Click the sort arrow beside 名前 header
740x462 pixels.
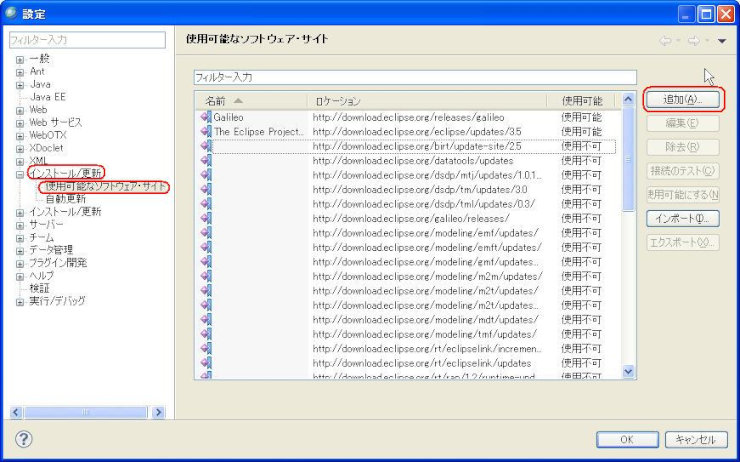click(238, 101)
